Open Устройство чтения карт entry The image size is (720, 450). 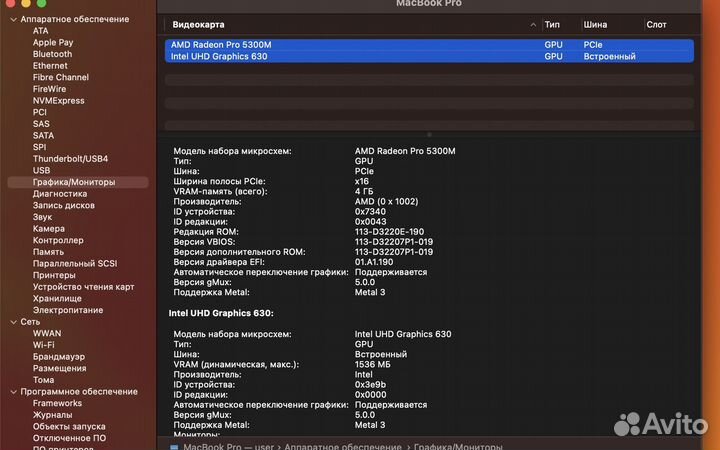(84, 287)
